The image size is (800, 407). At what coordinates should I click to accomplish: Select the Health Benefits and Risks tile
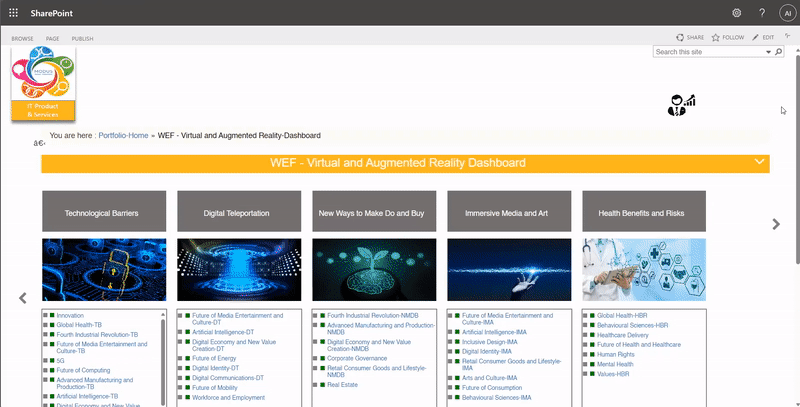click(x=644, y=211)
